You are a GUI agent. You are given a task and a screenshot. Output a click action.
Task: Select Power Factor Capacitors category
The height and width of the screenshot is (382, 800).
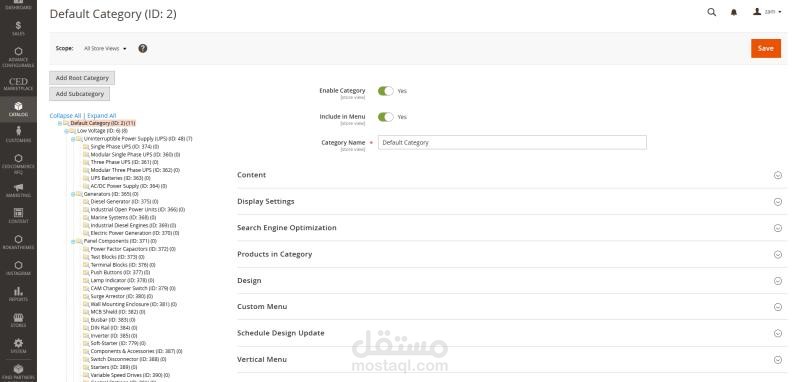(133, 249)
